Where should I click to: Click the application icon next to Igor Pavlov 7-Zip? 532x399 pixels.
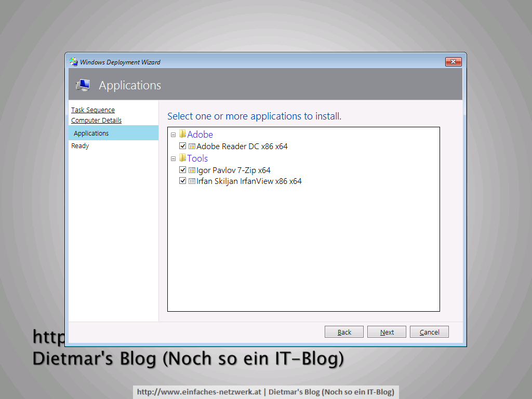tap(192, 170)
